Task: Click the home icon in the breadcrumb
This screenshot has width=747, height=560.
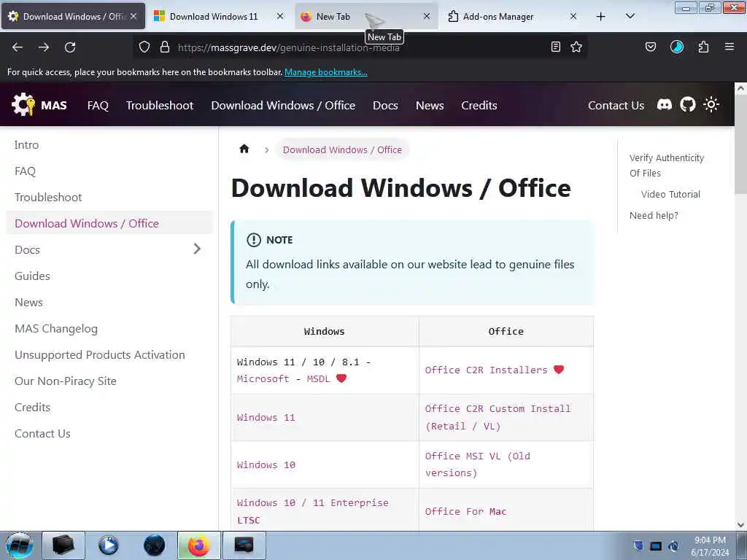Action: tap(244, 149)
